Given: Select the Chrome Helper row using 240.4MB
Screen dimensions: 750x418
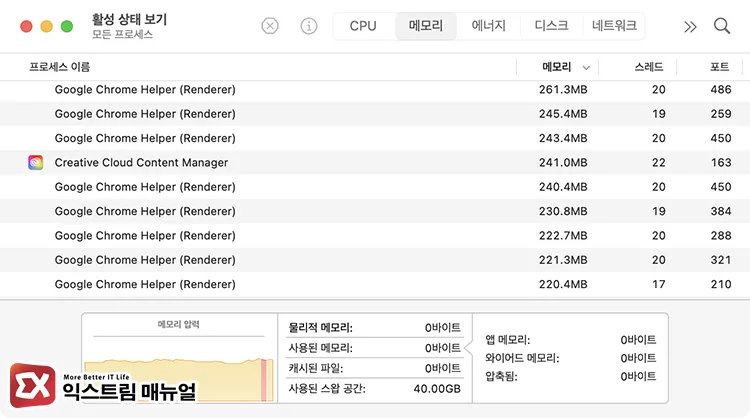Looking at the screenshot, I should click(375, 187).
